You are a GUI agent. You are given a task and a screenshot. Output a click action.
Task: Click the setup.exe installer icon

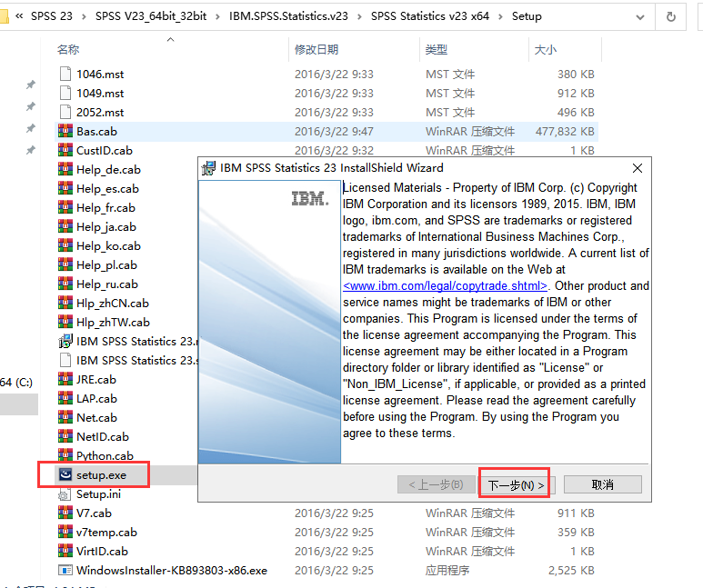coord(65,474)
